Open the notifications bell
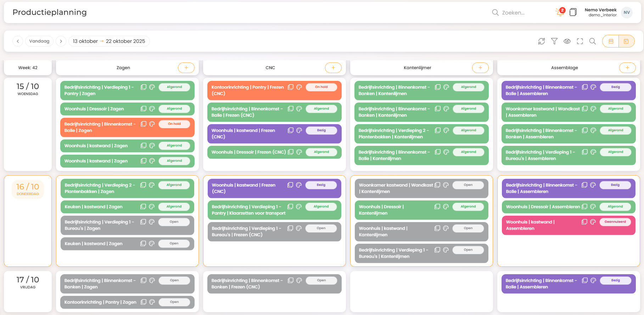This screenshot has height=315, width=644. [x=560, y=12]
